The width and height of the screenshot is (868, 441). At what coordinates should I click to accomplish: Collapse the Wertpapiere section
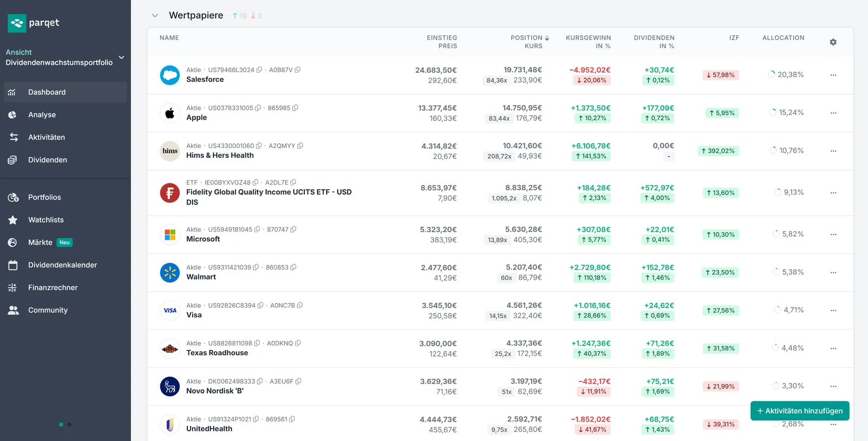tap(155, 16)
